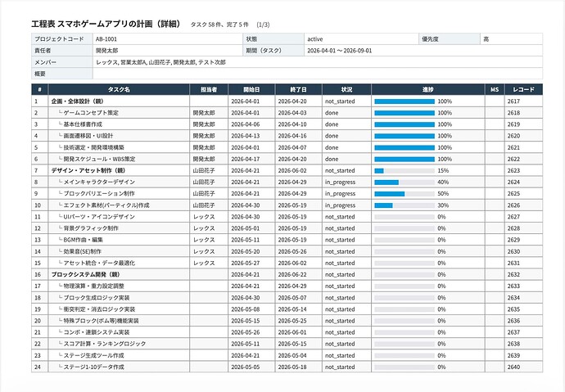Click the MS column header
This screenshot has height=392, width=565.
495,90
